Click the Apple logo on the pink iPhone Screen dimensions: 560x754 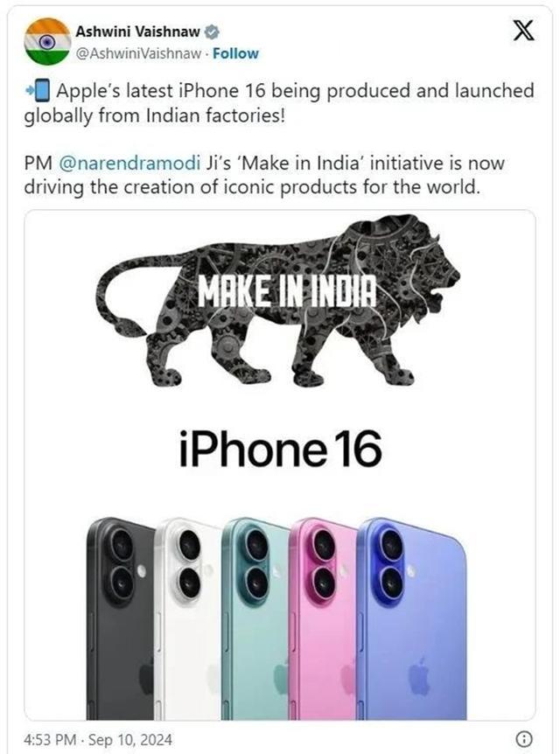[349, 677]
